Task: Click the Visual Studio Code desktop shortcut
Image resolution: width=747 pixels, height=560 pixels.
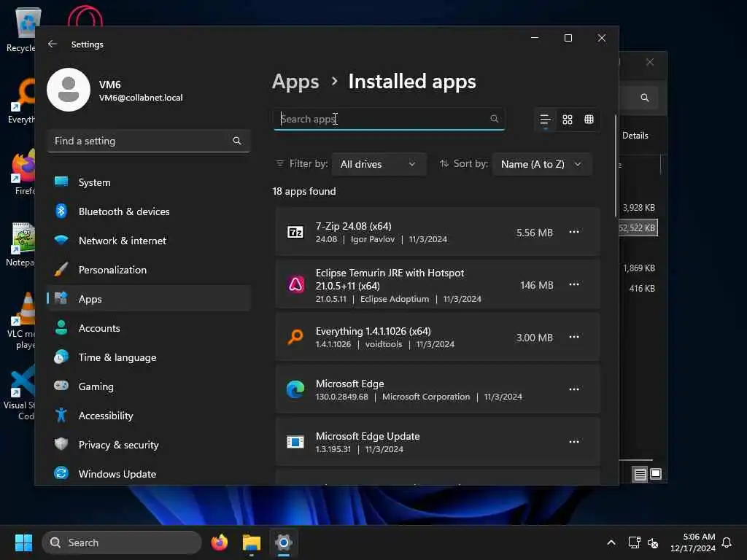Action: click(19, 392)
